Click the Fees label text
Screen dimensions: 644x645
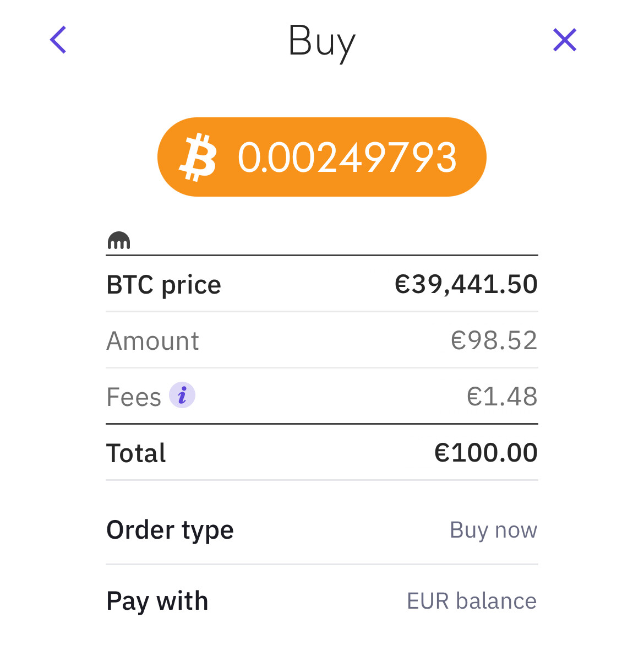tap(134, 397)
